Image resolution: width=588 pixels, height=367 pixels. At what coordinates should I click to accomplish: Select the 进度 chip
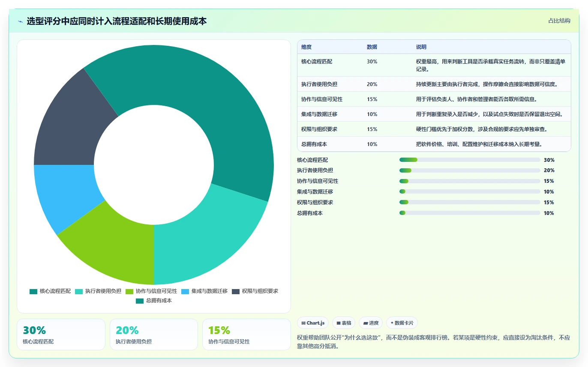tap(371, 323)
